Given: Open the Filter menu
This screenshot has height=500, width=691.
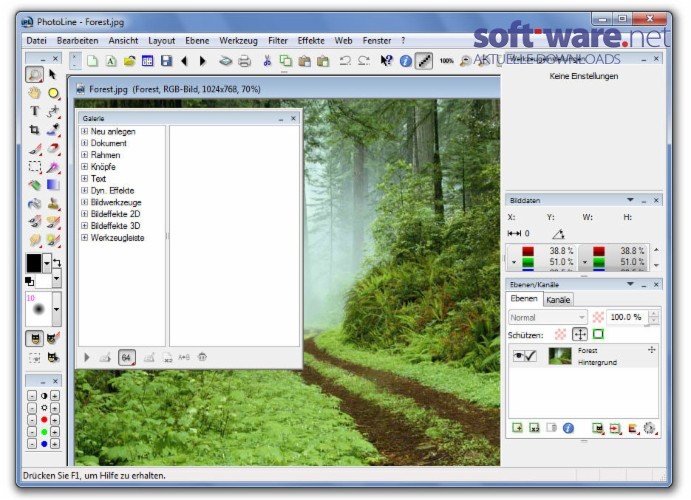Looking at the screenshot, I should tap(278, 41).
